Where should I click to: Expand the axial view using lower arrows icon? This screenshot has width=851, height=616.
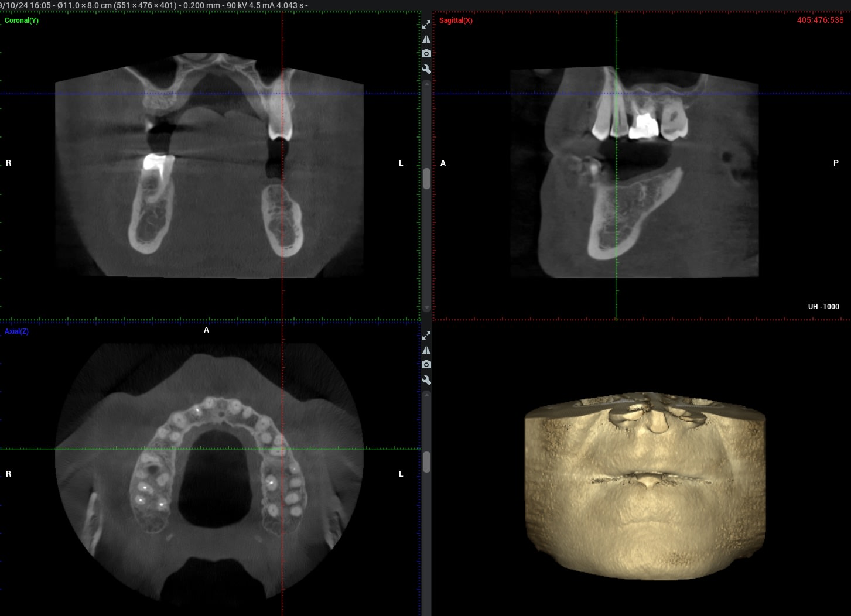426,336
